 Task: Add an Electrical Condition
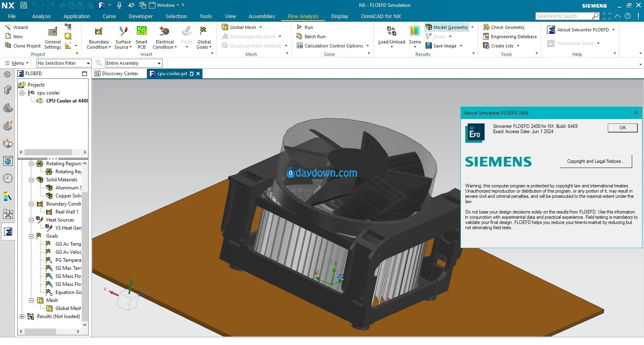[x=165, y=39]
